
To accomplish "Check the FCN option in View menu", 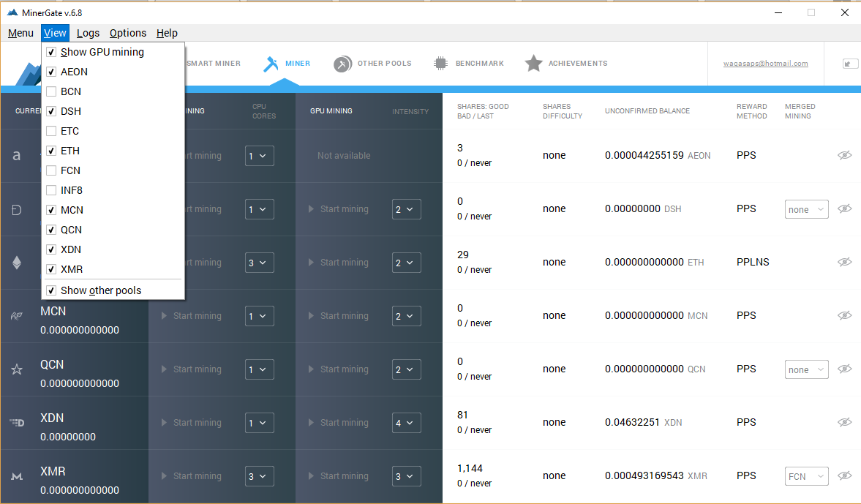I will 51,170.
